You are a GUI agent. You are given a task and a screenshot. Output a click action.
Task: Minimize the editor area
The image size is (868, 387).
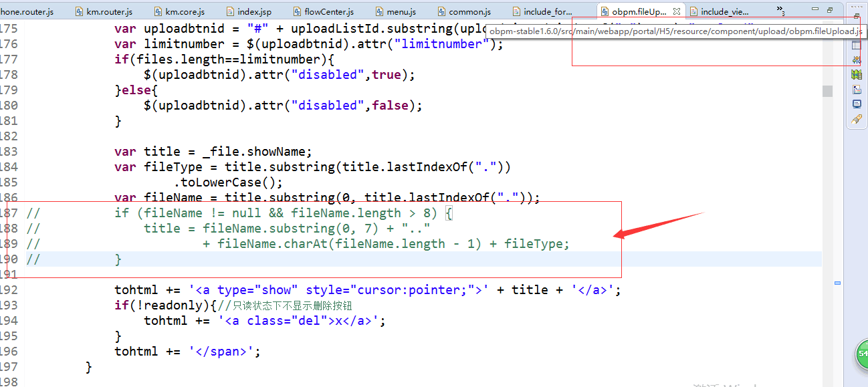[816, 10]
